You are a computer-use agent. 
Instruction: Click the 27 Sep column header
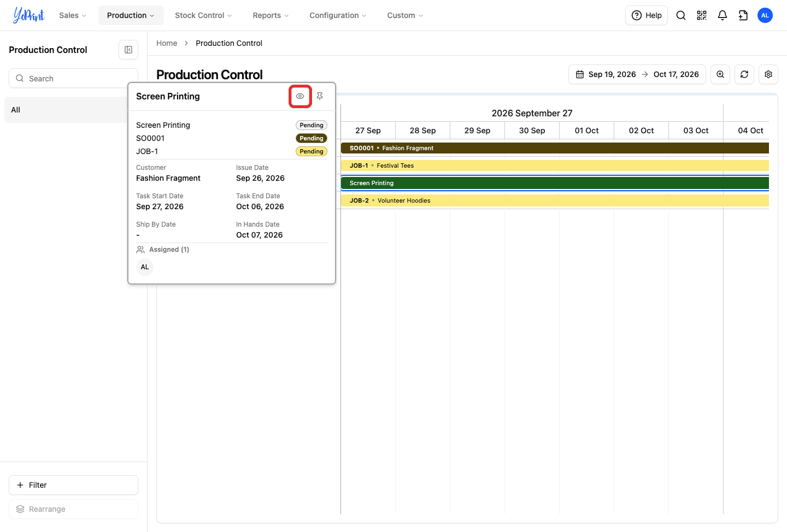(x=368, y=131)
